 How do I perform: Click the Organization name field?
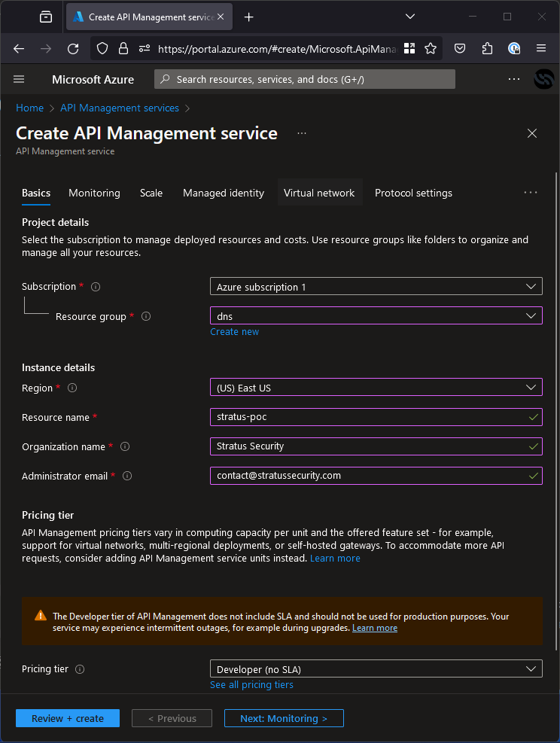[376, 446]
